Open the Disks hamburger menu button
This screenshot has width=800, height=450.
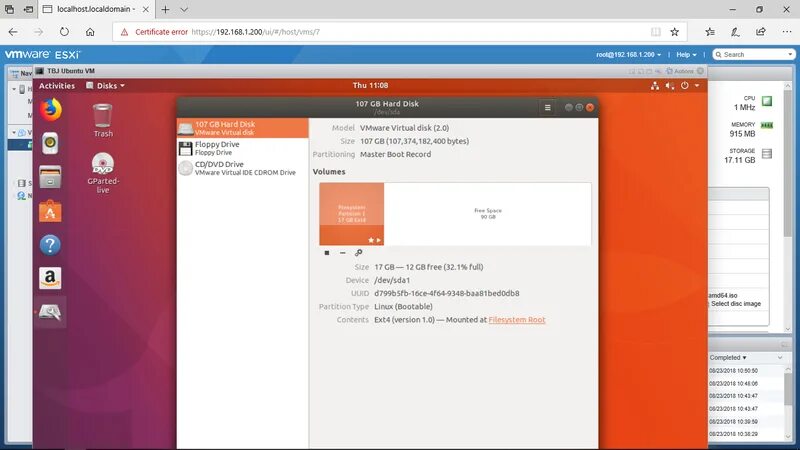[547, 107]
